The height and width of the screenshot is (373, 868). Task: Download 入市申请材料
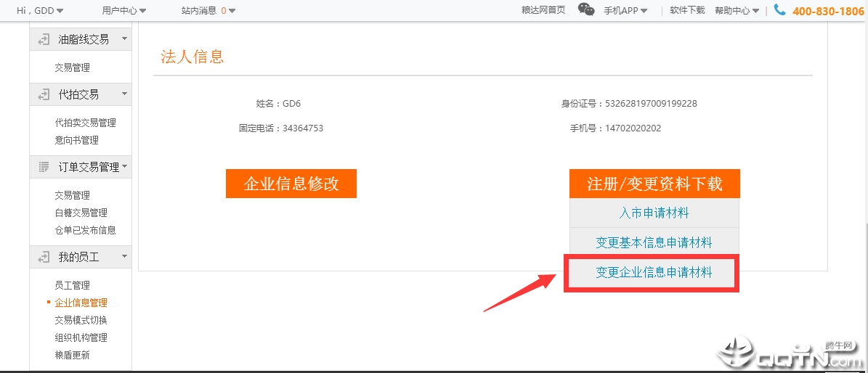tap(654, 213)
